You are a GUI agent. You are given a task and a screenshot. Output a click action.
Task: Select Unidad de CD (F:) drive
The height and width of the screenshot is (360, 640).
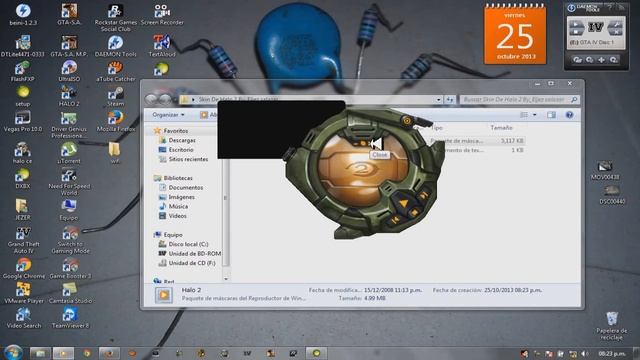coord(192,263)
